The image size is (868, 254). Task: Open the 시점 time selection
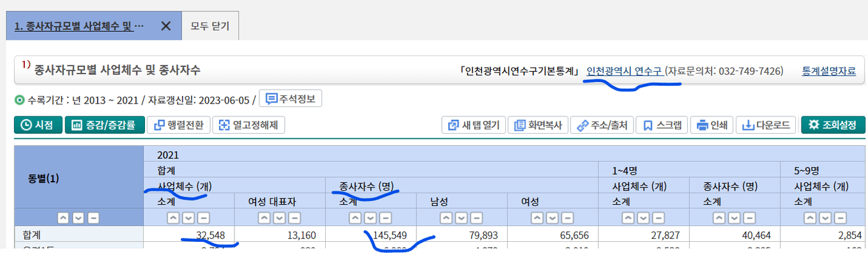click(x=38, y=125)
